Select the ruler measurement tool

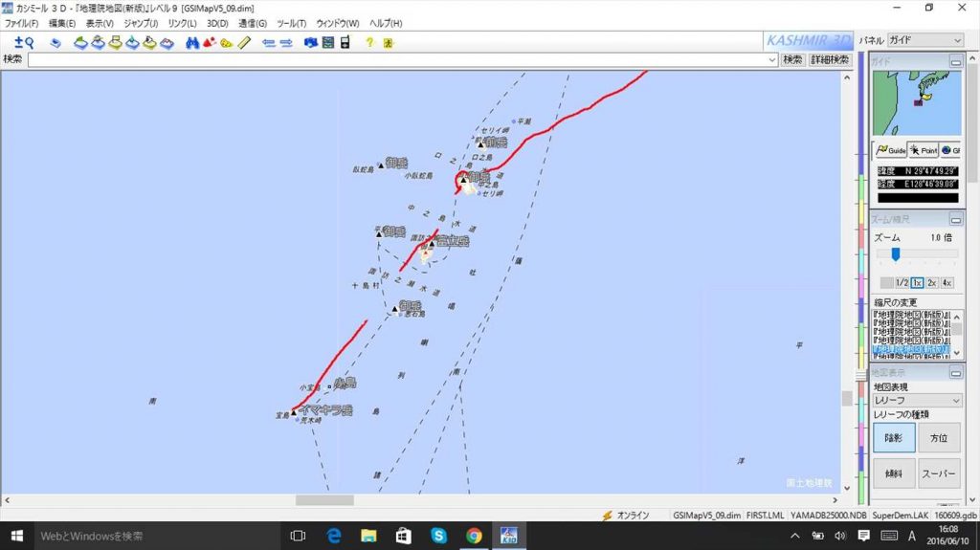point(244,42)
